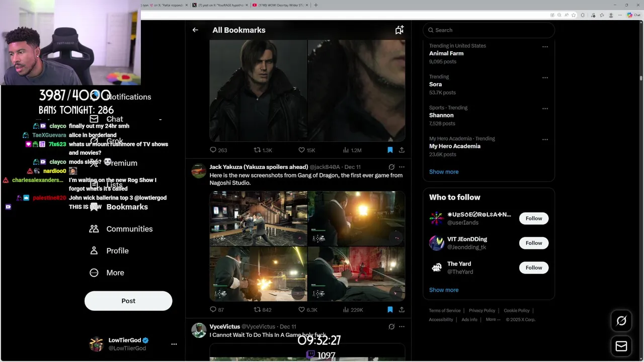Screen dimensions: 644x362
Task: Repost the Jack Yakuza post with 842 reposts
Action: pyautogui.click(x=263, y=310)
